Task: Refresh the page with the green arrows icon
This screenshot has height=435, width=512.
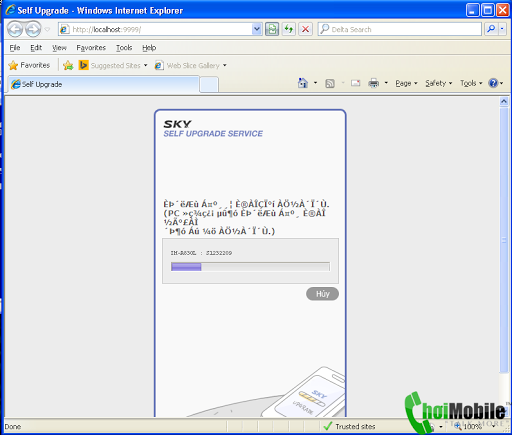Action: tap(289, 29)
